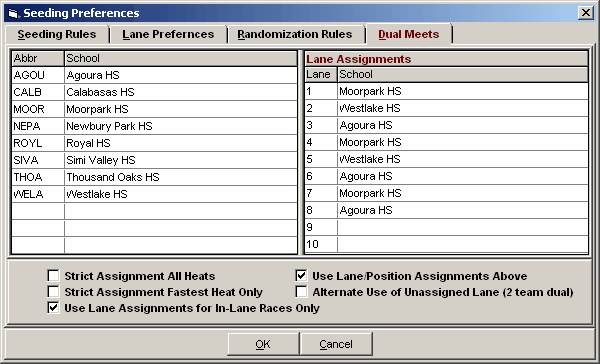
Task: Click the Cancel button
Action: [336, 344]
